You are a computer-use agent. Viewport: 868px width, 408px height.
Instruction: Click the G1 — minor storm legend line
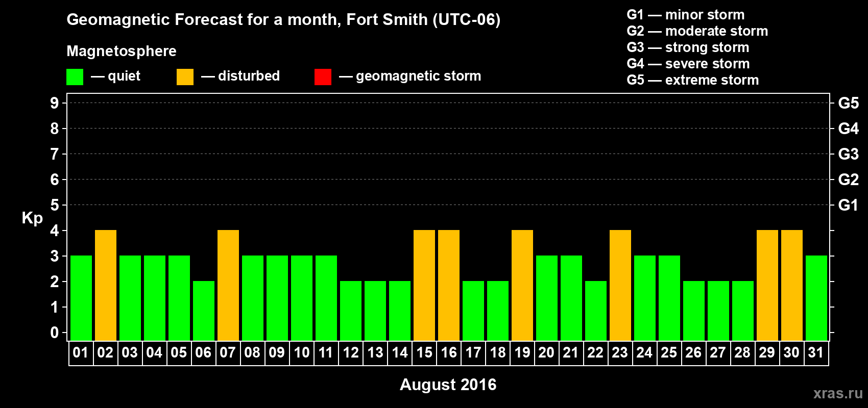[x=686, y=15]
